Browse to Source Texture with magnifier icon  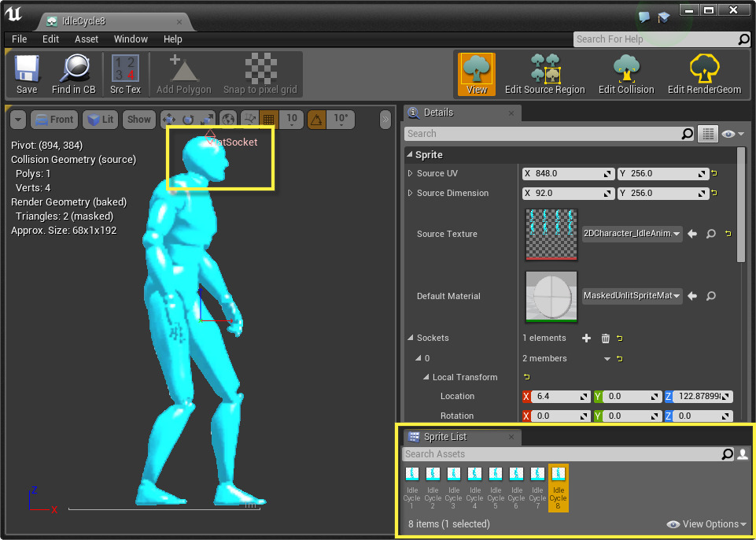coord(710,234)
